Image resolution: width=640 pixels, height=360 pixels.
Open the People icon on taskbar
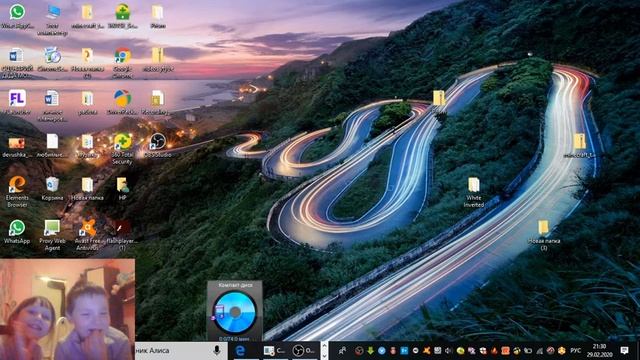point(342,350)
